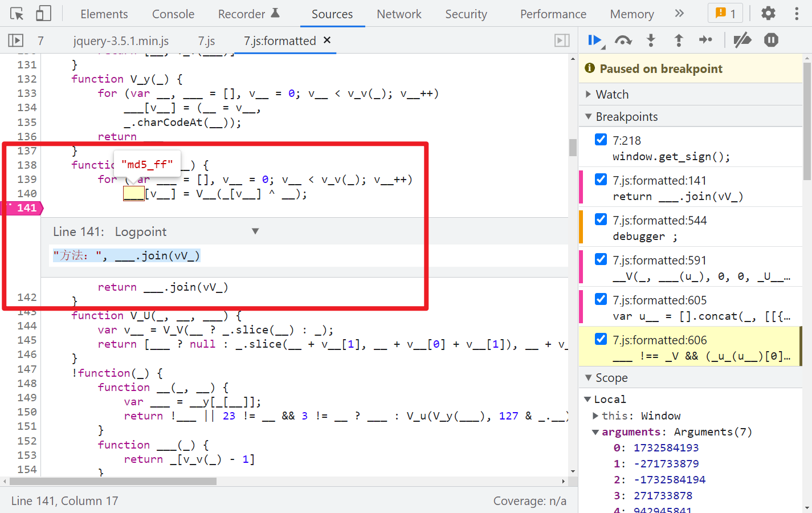
Task: Open the Performance panel
Action: (x=553, y=14)
